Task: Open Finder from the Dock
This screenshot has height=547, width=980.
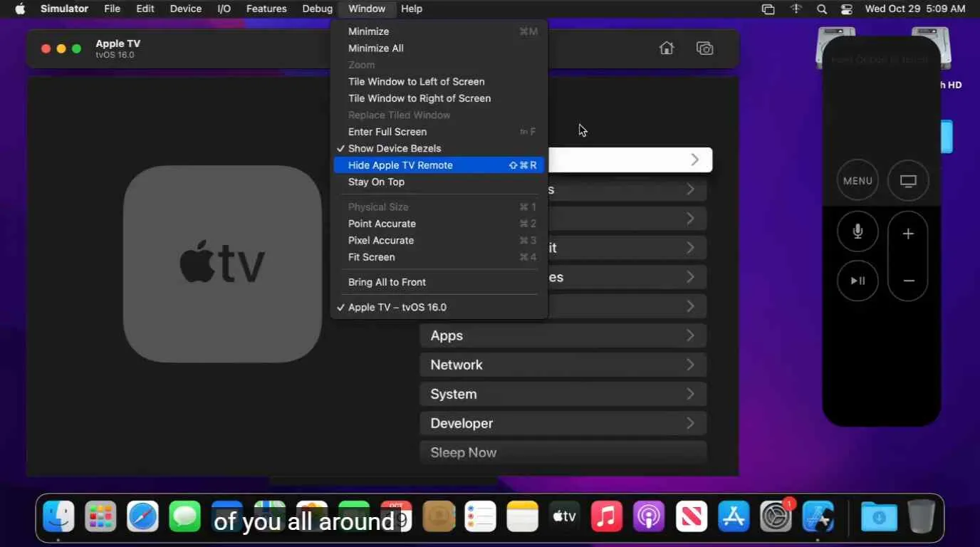Action: tap(59, 516)
